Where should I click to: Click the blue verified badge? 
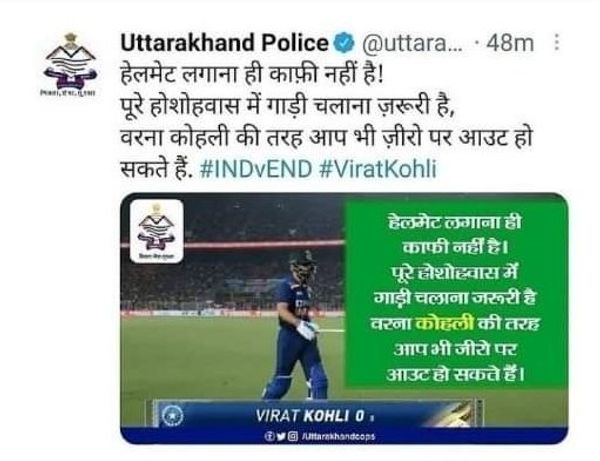(x=345, y=43)
